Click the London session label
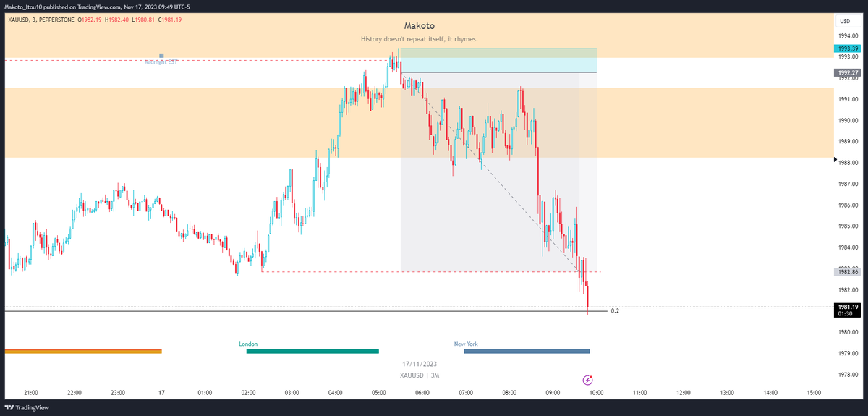The height and width of the screenshot is (416, 868). (248, 344)
